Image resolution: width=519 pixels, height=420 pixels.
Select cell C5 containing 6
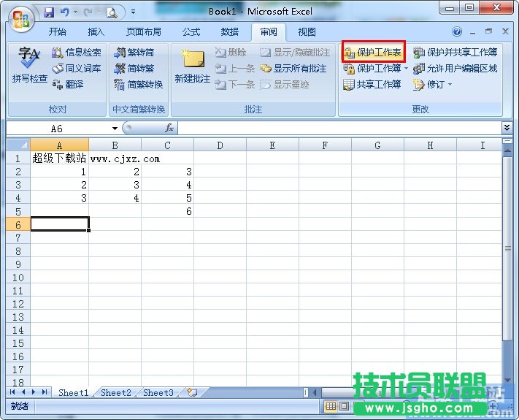coord(167,211)
